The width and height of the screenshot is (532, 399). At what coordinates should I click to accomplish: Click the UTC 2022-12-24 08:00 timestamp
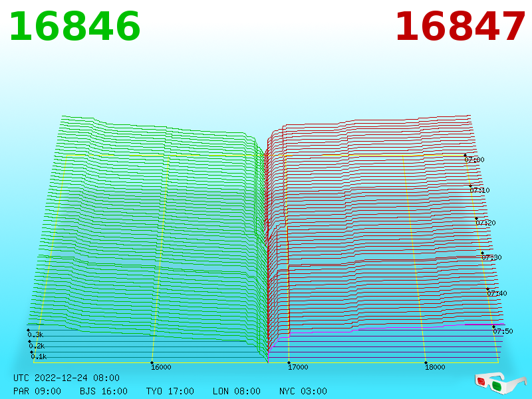(x=66, y=378)
